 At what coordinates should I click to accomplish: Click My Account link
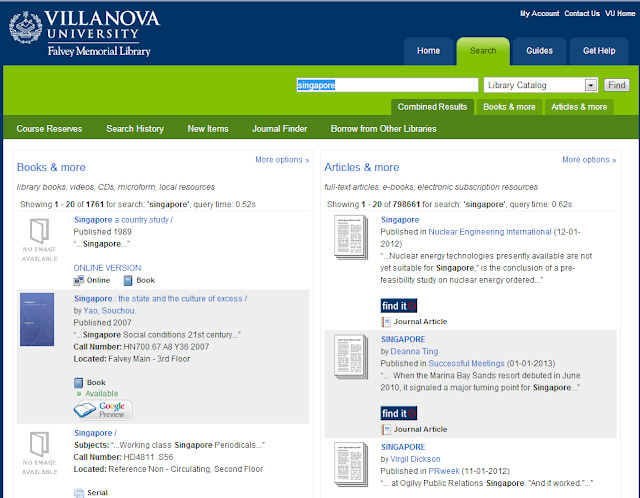click(x=540, y=13)
